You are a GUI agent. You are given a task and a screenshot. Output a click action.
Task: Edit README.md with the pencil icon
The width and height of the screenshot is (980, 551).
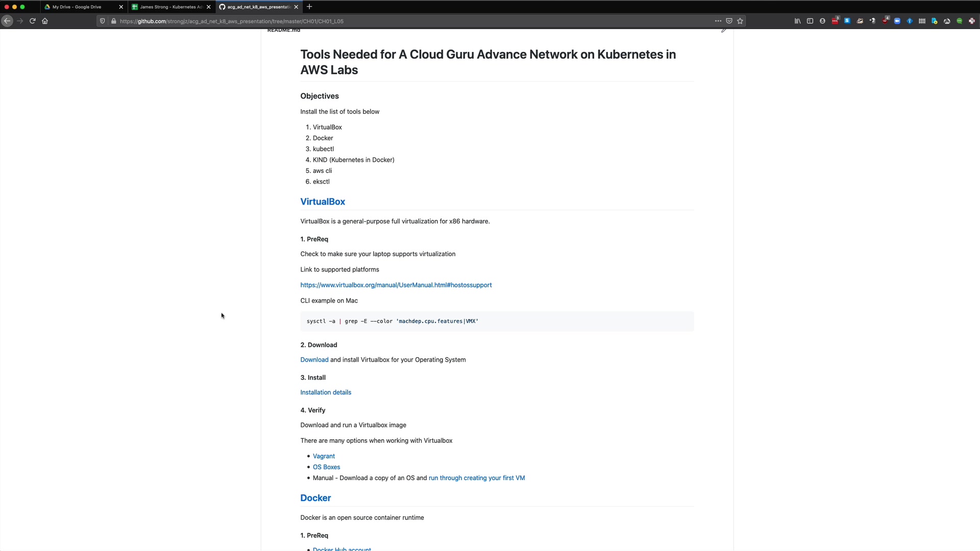724,31
